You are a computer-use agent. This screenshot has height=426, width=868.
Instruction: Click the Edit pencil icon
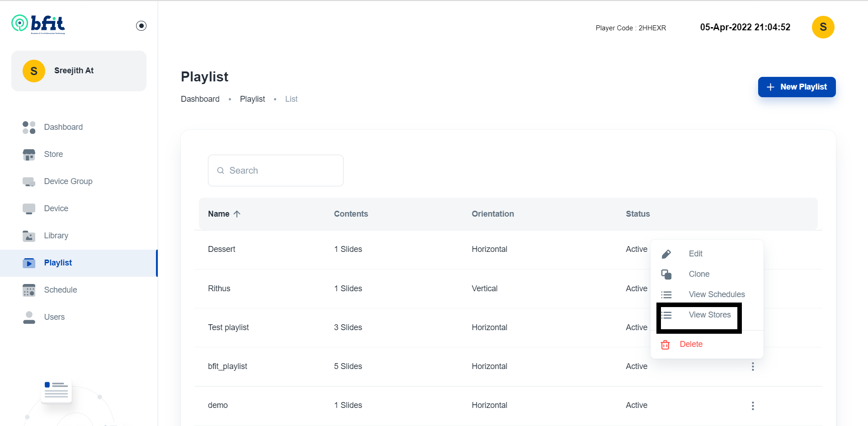[x=666, y=254]
